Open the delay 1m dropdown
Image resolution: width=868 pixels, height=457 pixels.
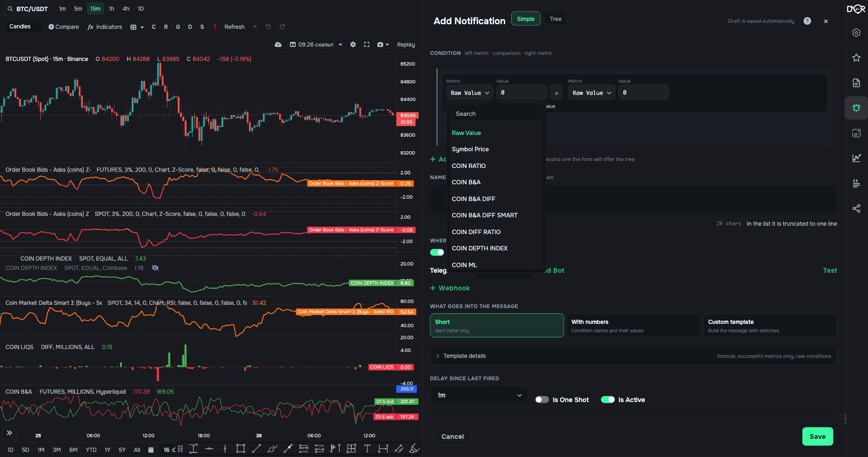pyautogui.click(x=479, y=395)
